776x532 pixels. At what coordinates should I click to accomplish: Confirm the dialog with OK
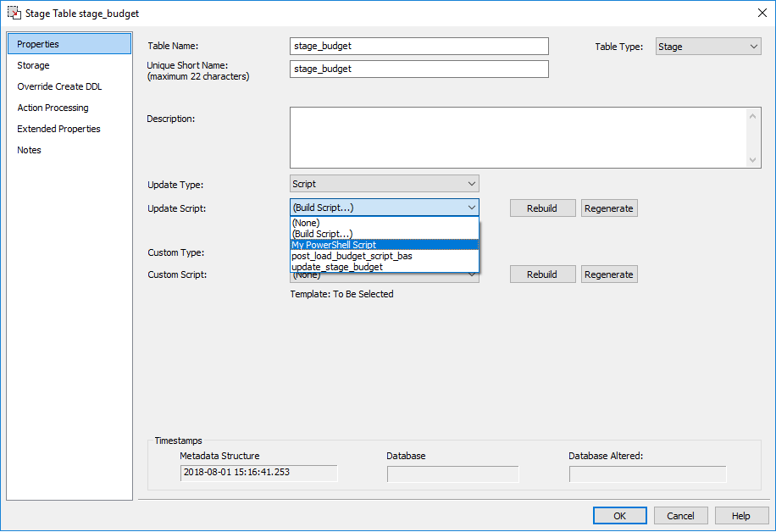coord(620,515)
